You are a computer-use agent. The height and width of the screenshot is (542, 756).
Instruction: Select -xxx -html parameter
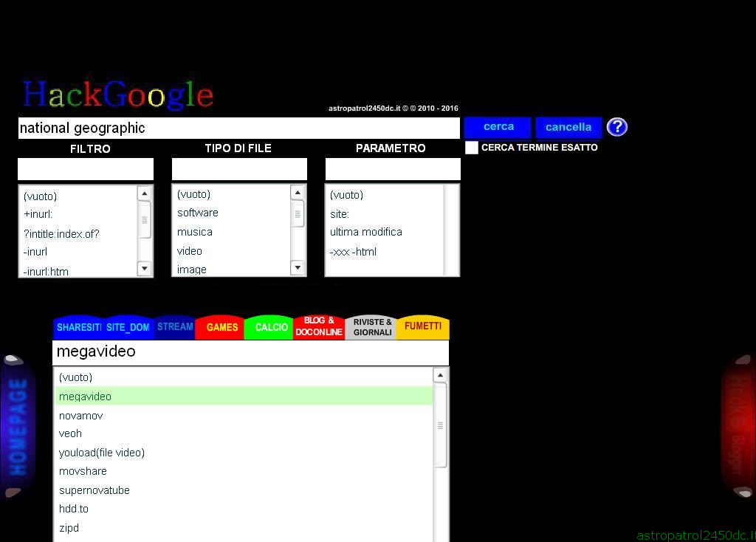[x=385, y=252]
